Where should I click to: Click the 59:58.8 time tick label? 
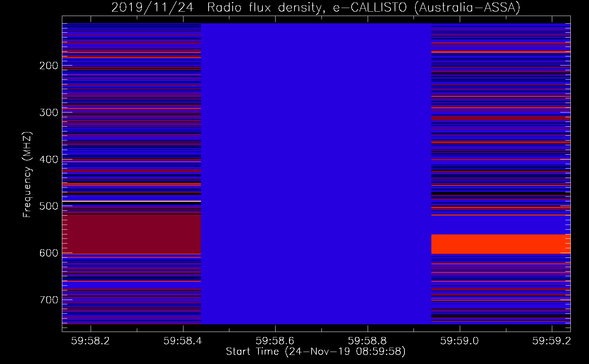(367, 341)
